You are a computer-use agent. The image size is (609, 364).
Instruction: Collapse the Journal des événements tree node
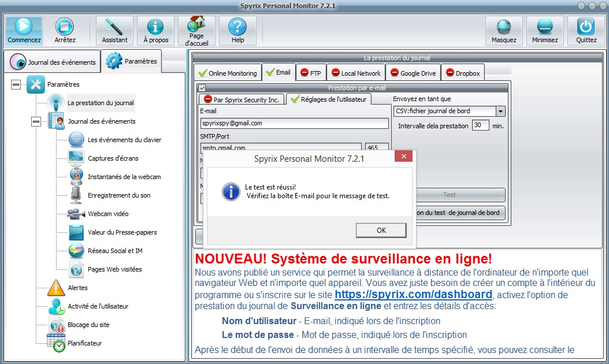coord(36,121)
